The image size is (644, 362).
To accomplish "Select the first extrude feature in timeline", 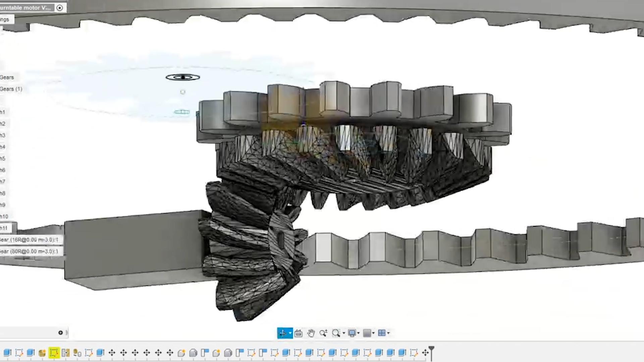I will [7, 353].
